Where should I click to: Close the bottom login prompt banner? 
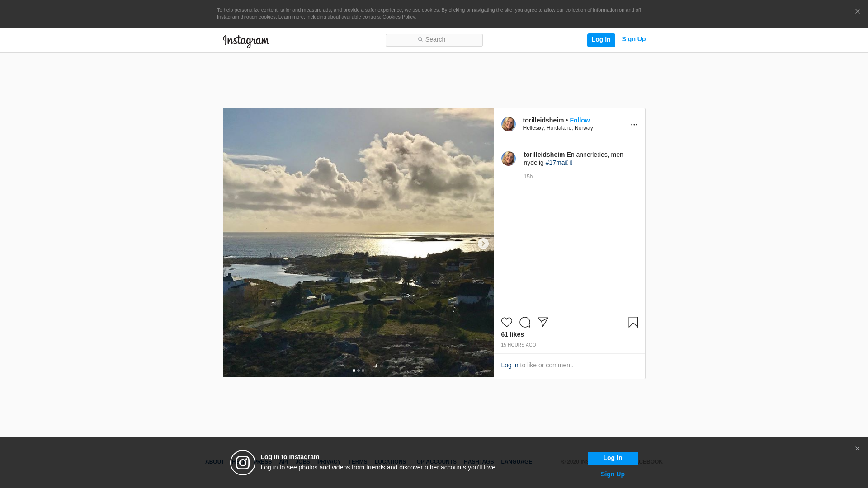tap(857, 449)
